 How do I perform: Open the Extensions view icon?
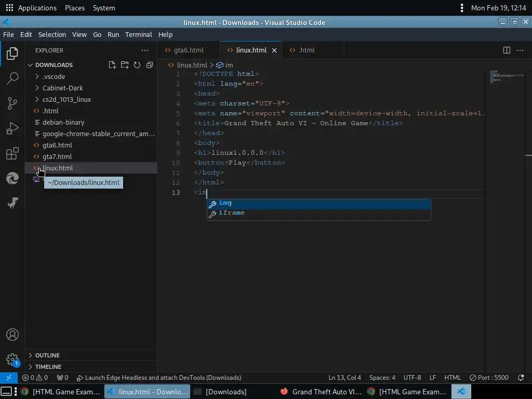pos(12,153)
